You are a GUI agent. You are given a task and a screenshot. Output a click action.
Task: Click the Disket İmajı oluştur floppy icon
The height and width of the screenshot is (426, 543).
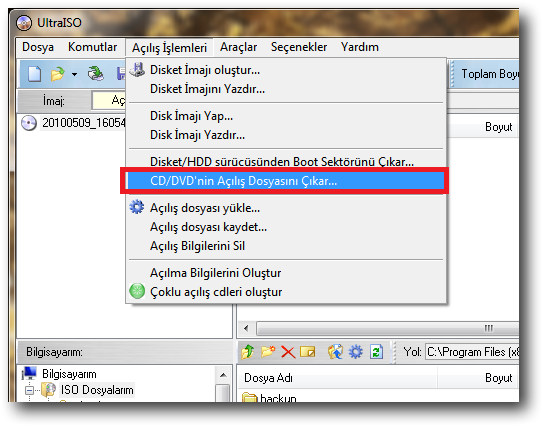137,70
